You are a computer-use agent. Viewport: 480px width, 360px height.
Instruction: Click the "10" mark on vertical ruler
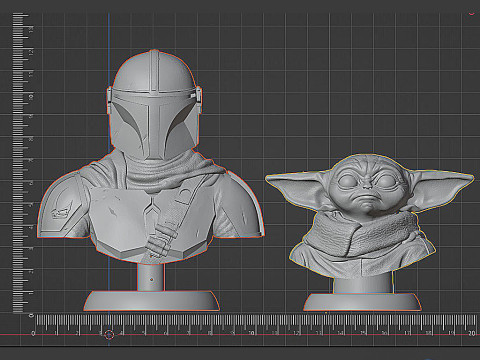(31, 97)
